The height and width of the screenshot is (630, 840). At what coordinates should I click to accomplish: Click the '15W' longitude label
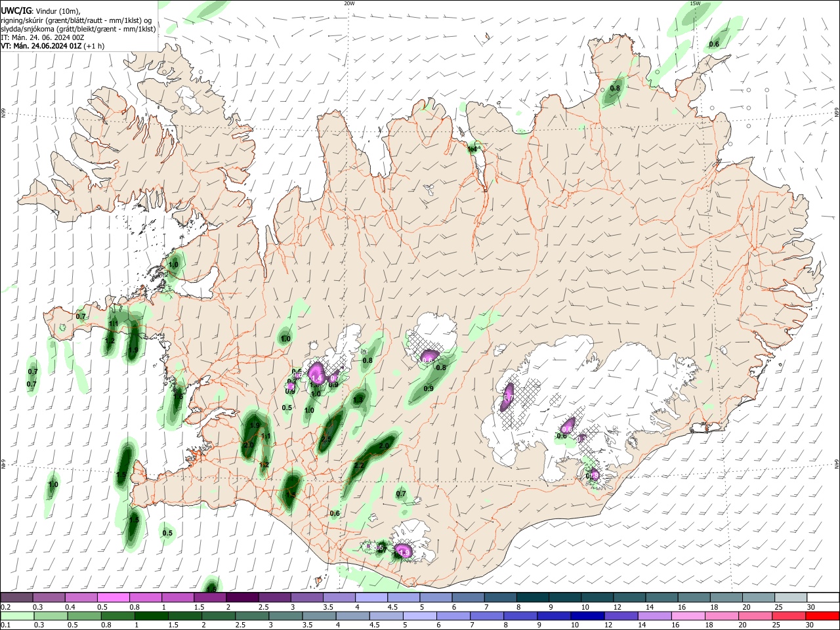click(695, 3)
